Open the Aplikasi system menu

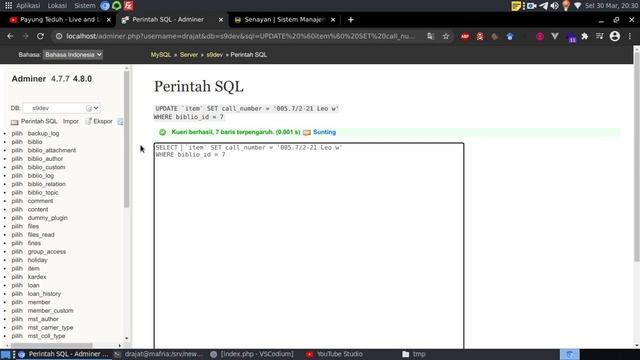(x=28, y=5)
